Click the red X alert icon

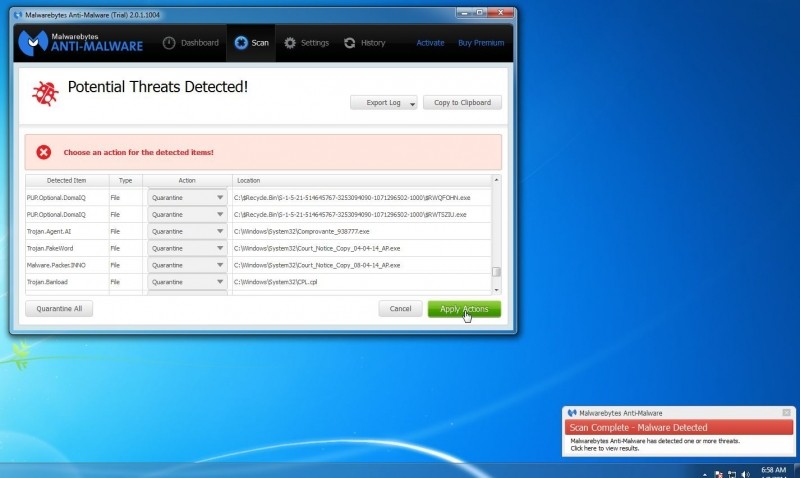coord(43,152)
